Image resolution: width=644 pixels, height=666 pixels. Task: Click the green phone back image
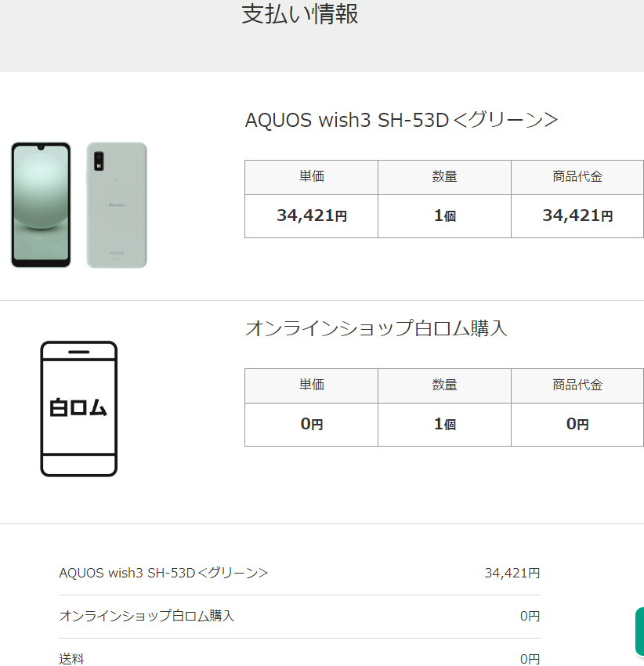coord(117,205)
